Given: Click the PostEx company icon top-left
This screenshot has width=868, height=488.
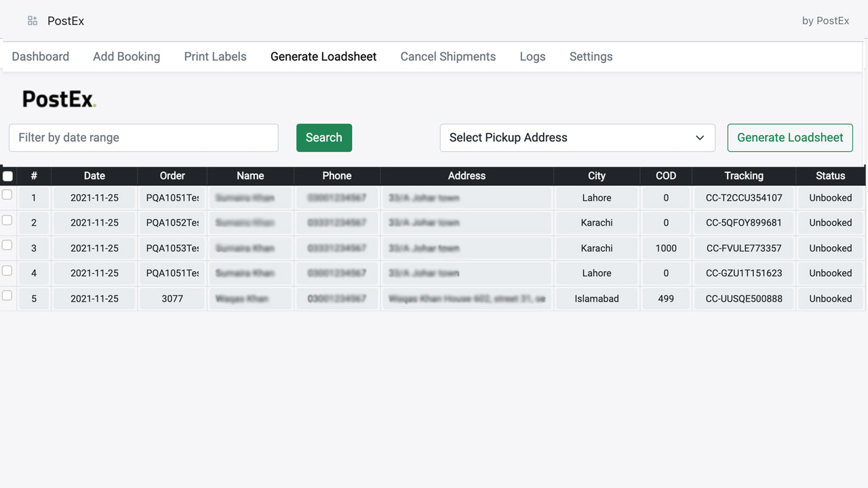Looking at the screenshot, I should [32, 20].
